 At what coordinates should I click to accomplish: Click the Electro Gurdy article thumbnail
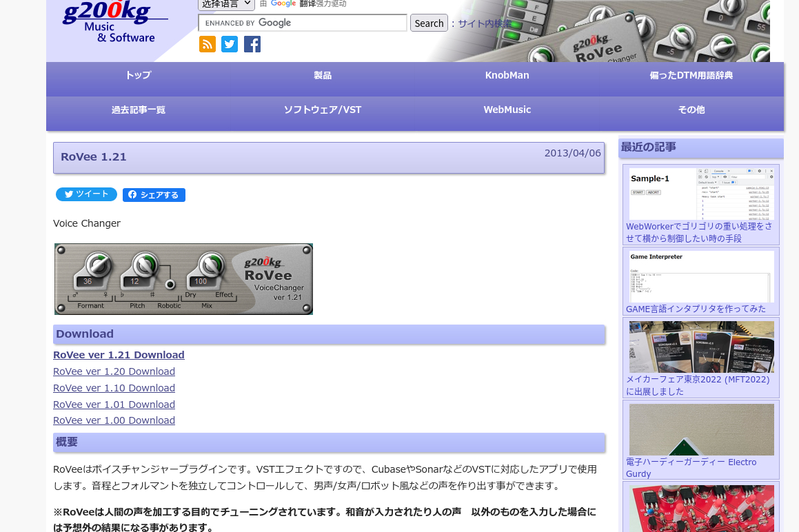701,429
